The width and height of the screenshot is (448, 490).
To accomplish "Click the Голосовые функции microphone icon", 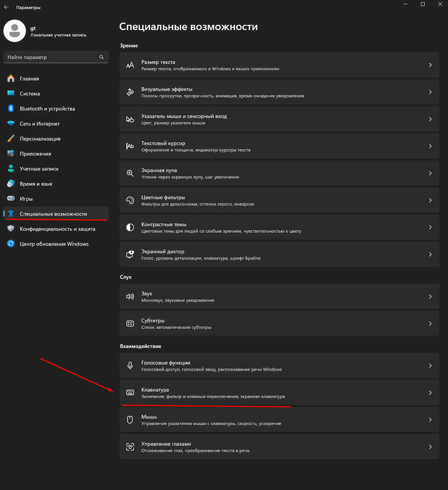I will (130, 365).
